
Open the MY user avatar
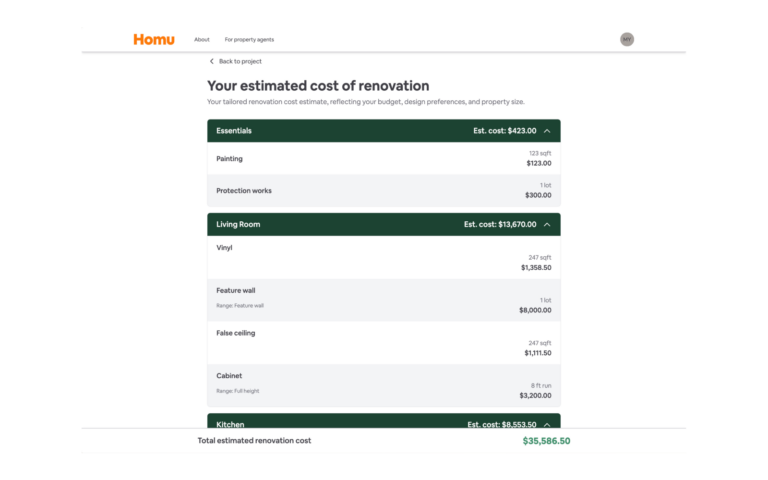(627, 39)
